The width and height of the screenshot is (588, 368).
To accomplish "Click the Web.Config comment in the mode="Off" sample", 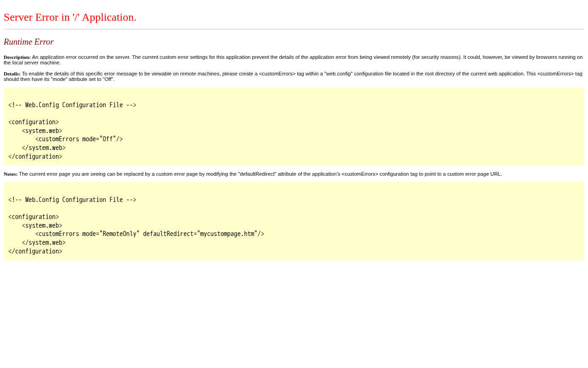I will tap(72, 105).
